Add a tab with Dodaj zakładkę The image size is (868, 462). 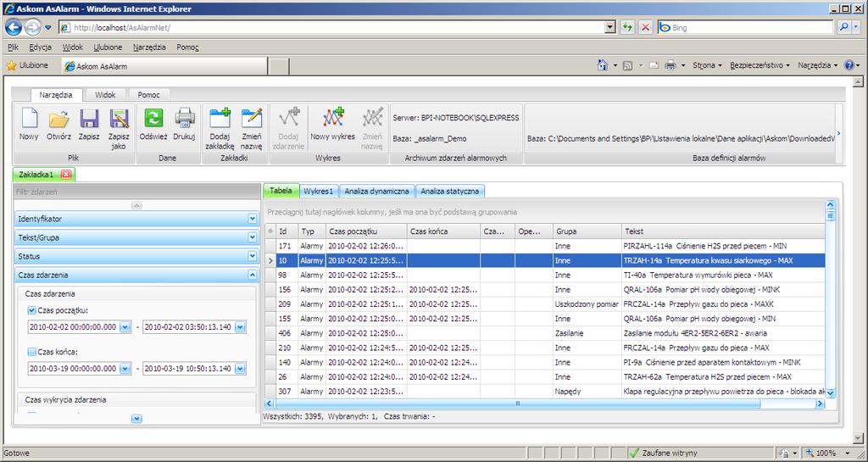coord(220,118)
